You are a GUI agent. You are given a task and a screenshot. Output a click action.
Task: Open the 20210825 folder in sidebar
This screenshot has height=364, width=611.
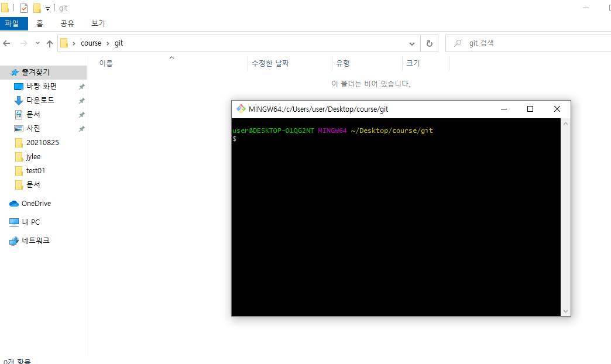click(43, 142)
